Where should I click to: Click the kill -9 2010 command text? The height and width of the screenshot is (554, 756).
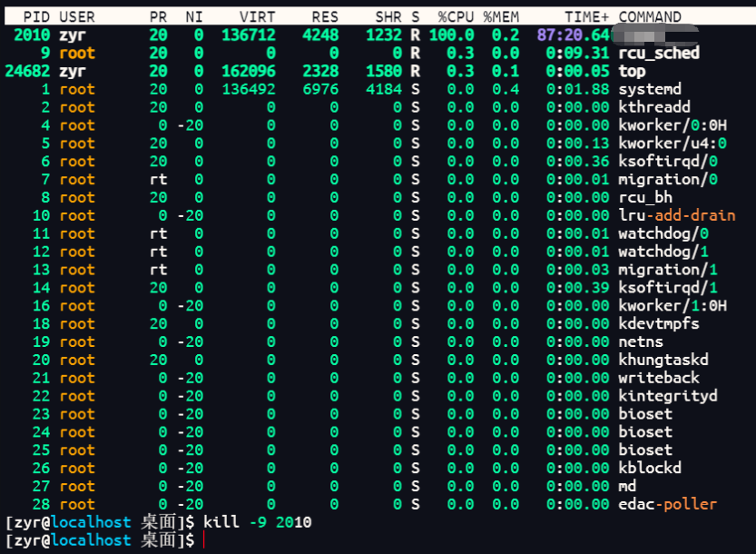click(x=258, y=522)
